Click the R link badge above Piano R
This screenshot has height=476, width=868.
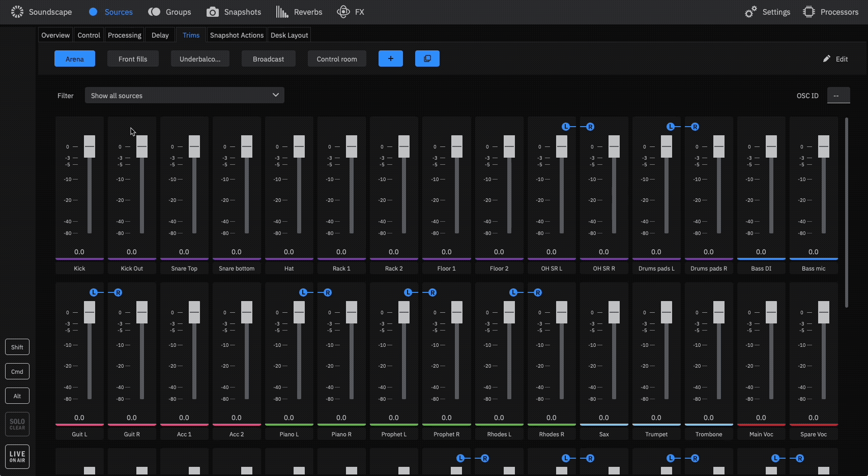[328, 292]
